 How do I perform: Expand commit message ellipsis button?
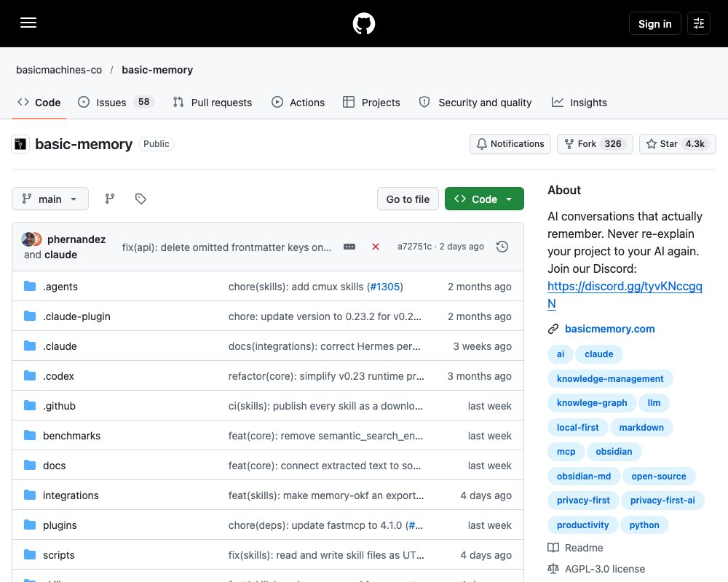[x=349, y=247]
